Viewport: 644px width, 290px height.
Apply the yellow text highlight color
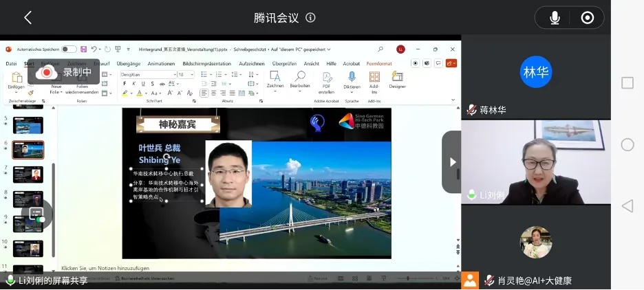125,93
